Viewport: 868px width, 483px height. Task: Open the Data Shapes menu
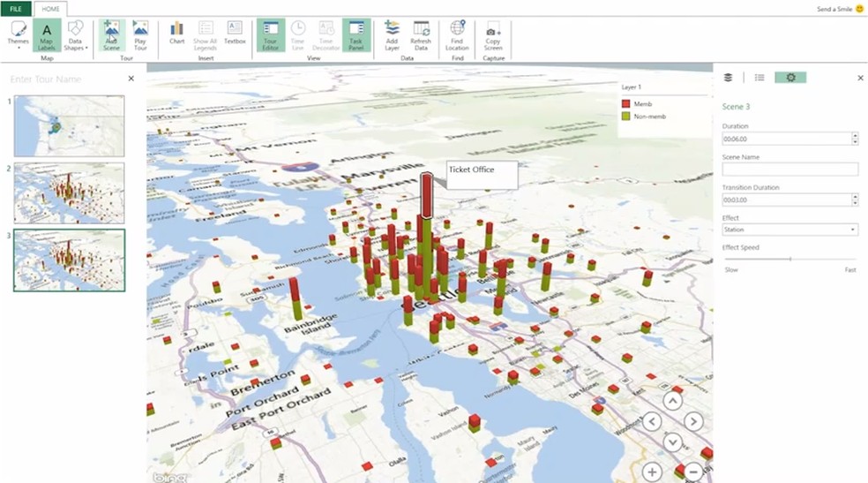pyautogui.click(x=75, y=35)
